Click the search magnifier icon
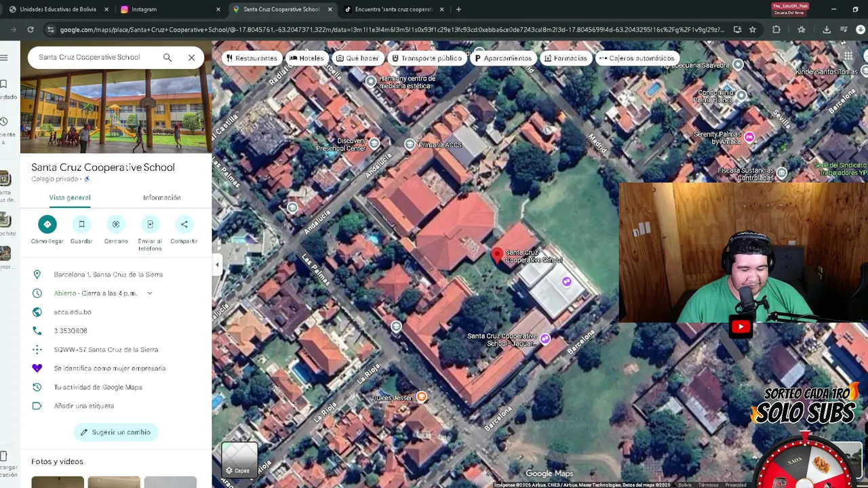This screenshot has width=868, height=488. point(167,58)
